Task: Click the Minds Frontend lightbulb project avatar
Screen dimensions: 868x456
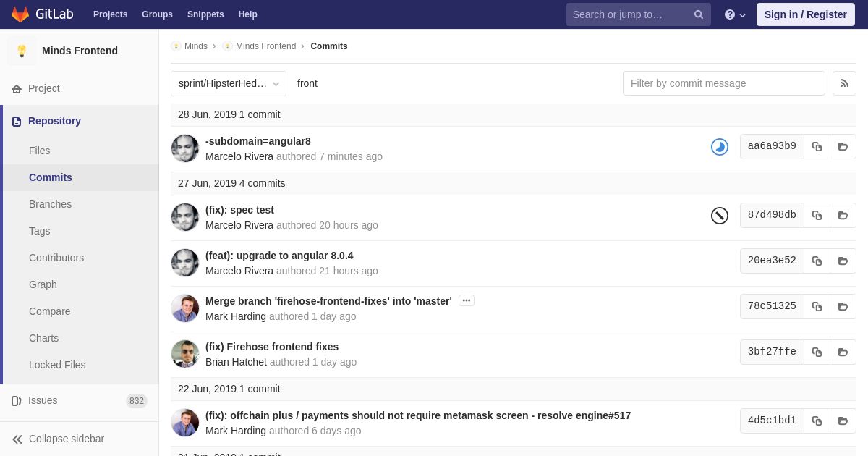Action: coord(22,51)
